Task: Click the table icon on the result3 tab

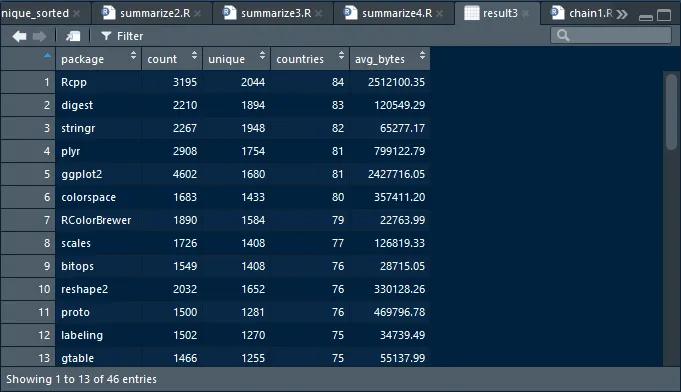Action: tap(472, 13)
